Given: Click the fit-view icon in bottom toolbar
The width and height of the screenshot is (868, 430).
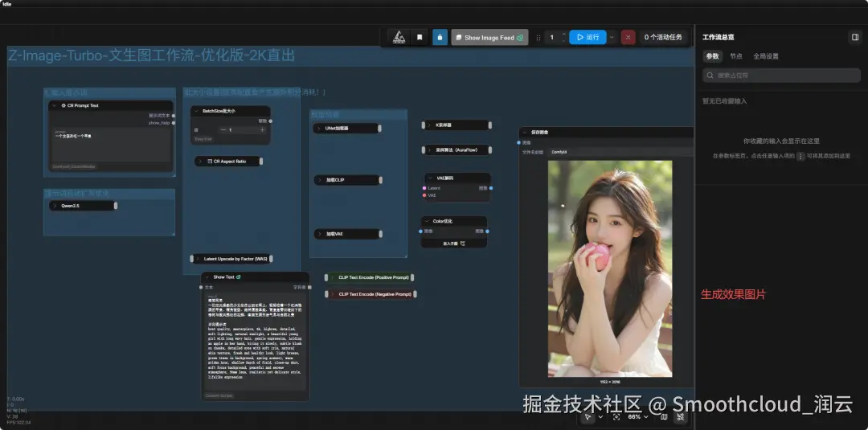Looking at the screenshot, I should pos(616,416).
